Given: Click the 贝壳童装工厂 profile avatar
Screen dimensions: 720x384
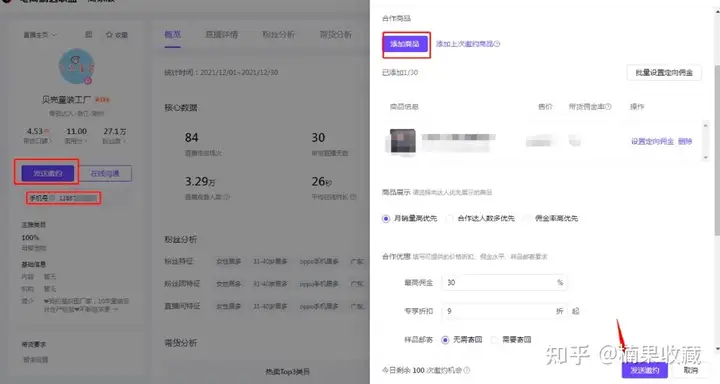Looking at the screenshot, I should (76, 67).
